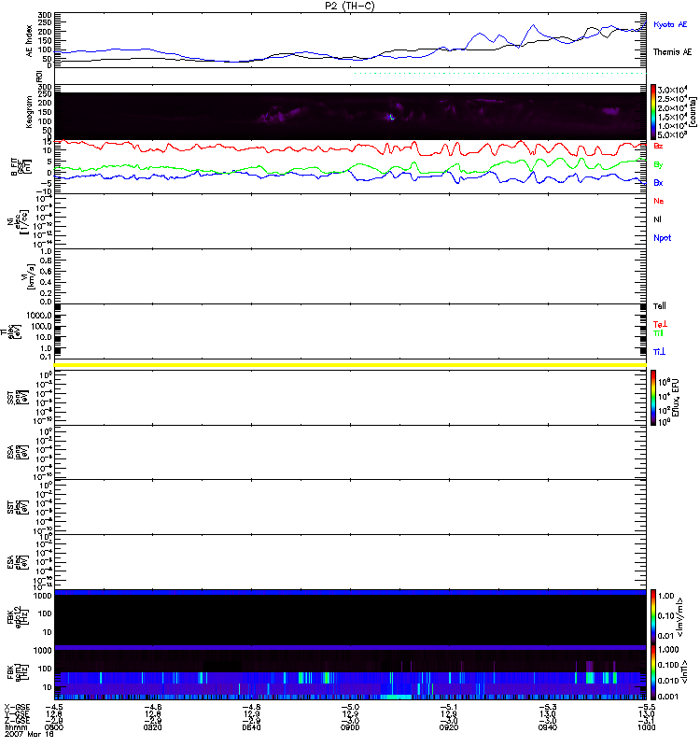The width and height of the screenshot is (700, 747).
Task: Click the bright spot in the keogram
Action: [392, 118]
